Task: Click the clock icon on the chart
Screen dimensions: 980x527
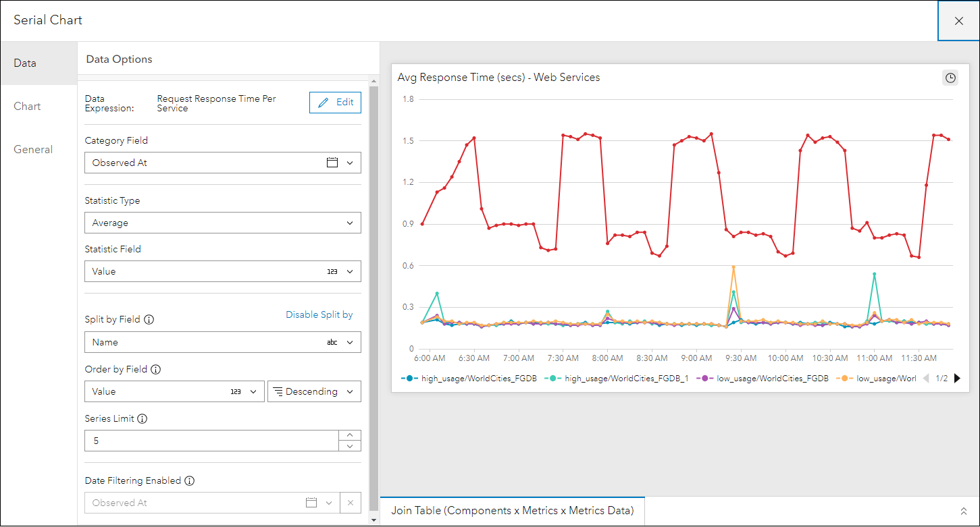Action: click(950, 78)
